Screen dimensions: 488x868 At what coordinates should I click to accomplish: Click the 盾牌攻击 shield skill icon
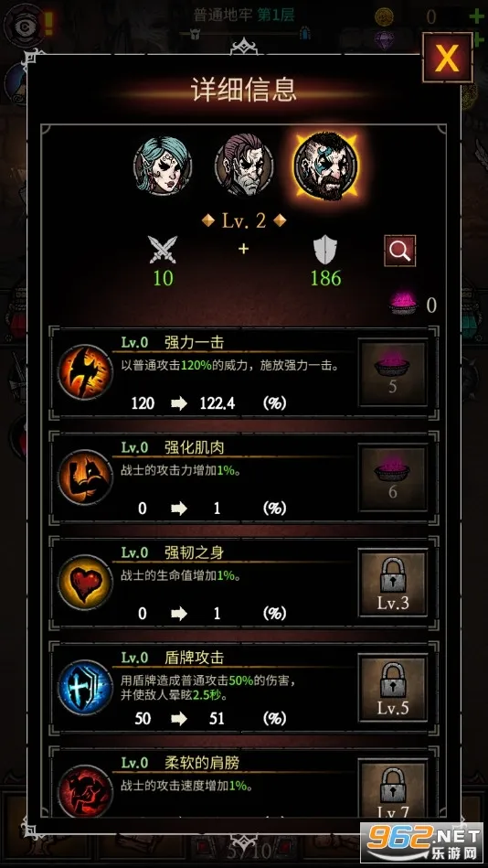tap(85, 687)
